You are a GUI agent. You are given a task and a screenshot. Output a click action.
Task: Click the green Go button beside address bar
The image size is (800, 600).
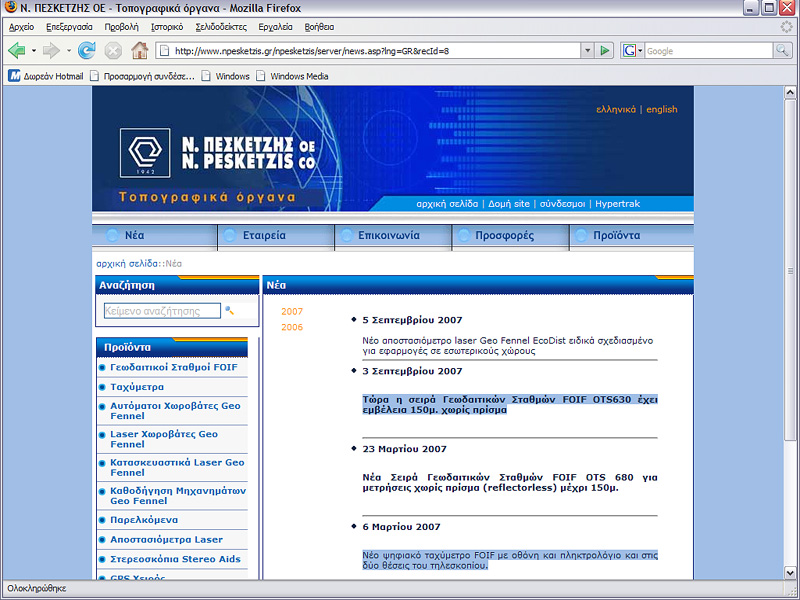pos(605,51)
